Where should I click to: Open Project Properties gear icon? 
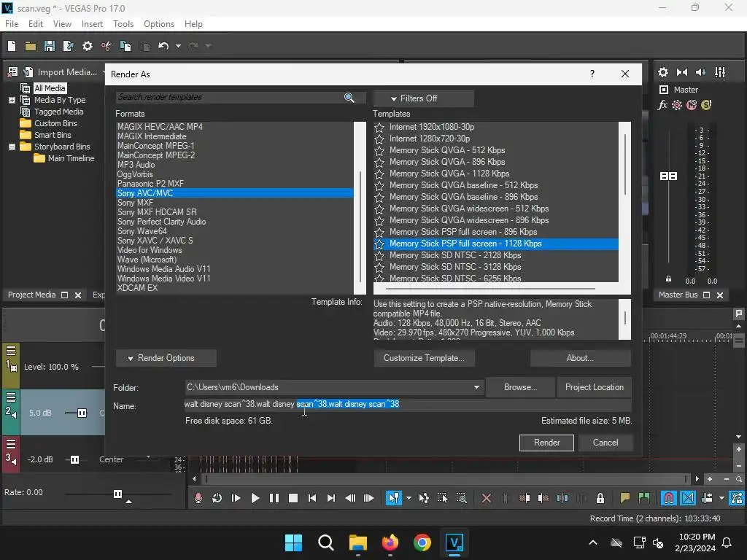click(x=88, y=46)
